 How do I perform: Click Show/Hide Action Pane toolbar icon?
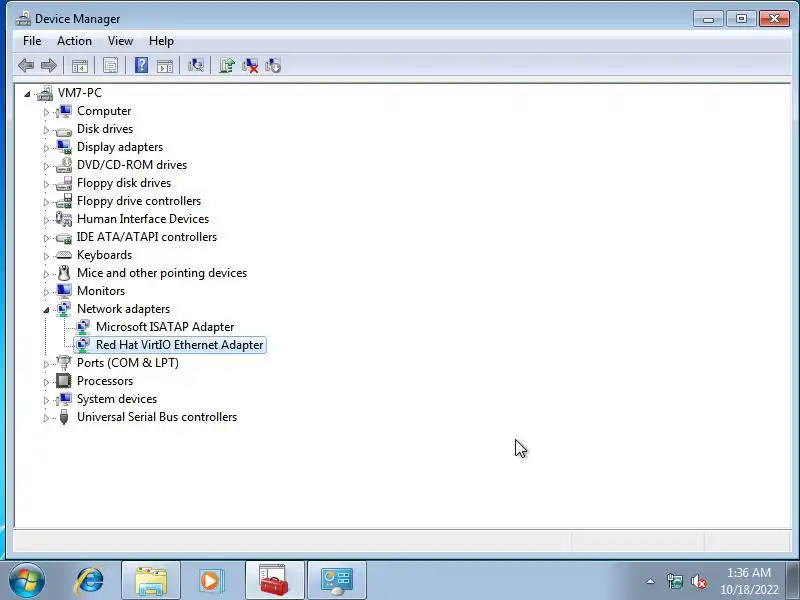pos(165,65)
